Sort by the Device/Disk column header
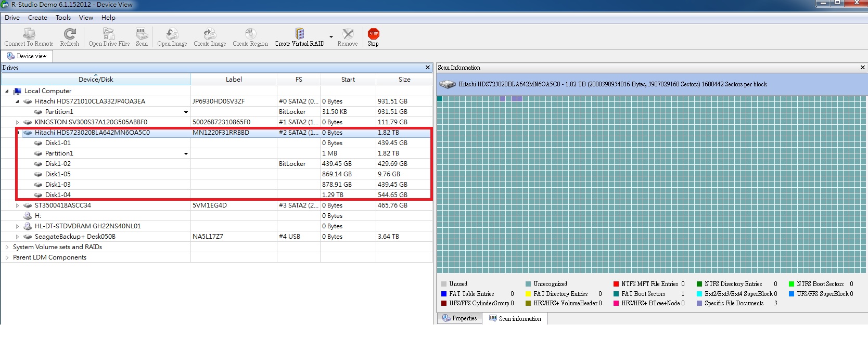The height and width of the screenshot is (337, 868). (96, 80)
